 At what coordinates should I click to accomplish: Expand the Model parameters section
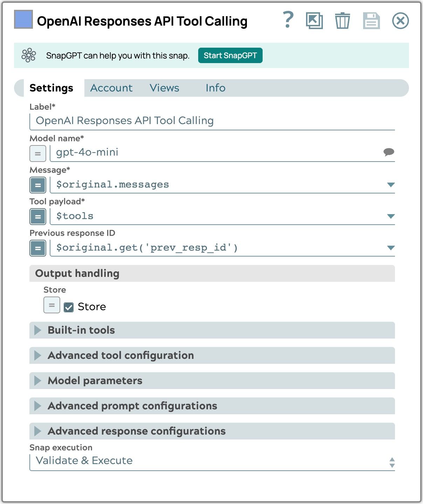click(x=38, y=381)
